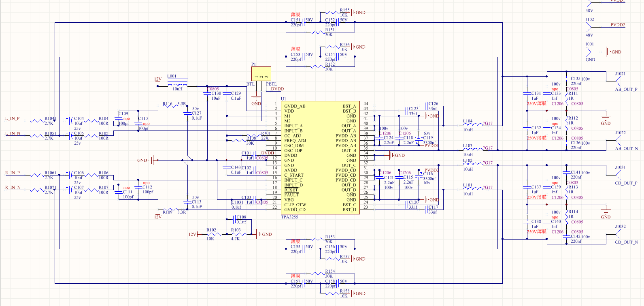Screen dimensions: 644x306
Task: Click the 'R_IN_P' input net label
Action: pyautogui.click(x=13, y=173)
